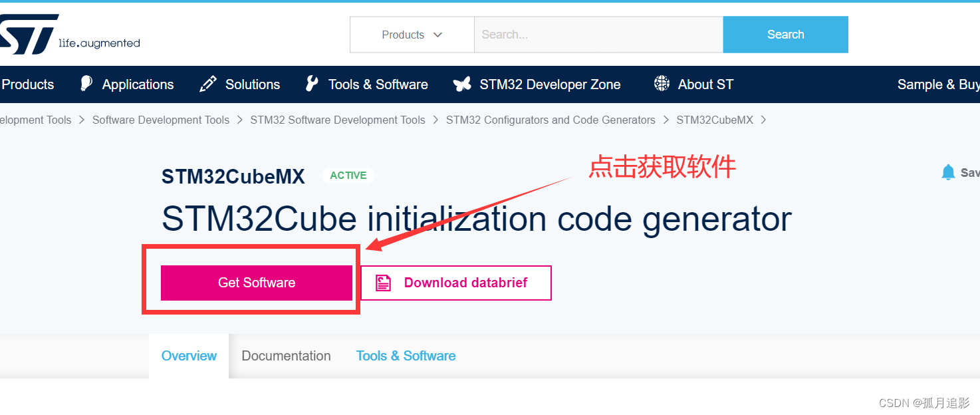Open the Applications menu
This screenshot has height=415, width=980.
[x=138, y=84]
